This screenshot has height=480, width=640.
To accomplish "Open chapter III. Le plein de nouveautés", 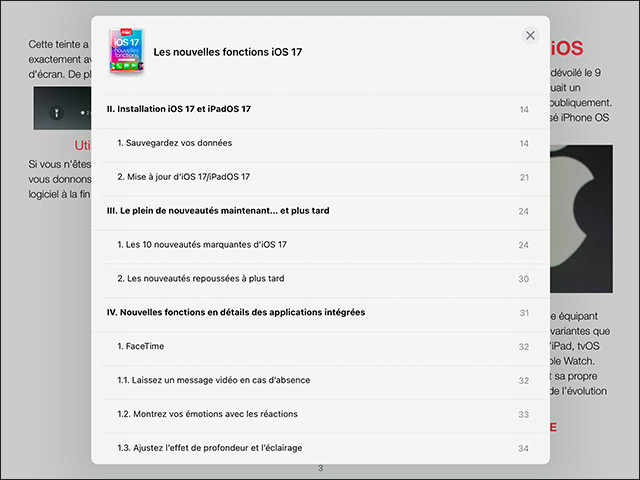I will 218,211.
